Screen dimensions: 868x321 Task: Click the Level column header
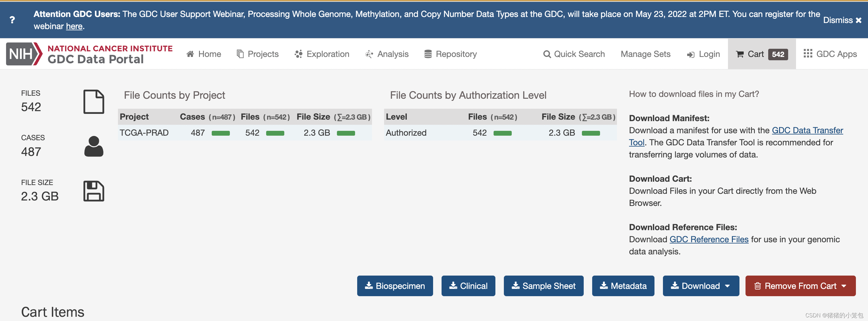click(396, 117)
